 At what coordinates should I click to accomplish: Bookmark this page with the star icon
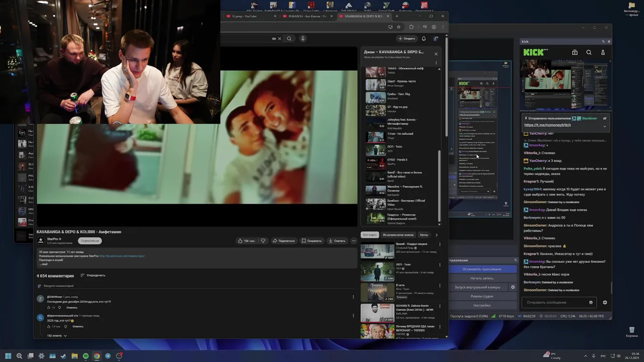pyautogui.click(x=398, y=27)
